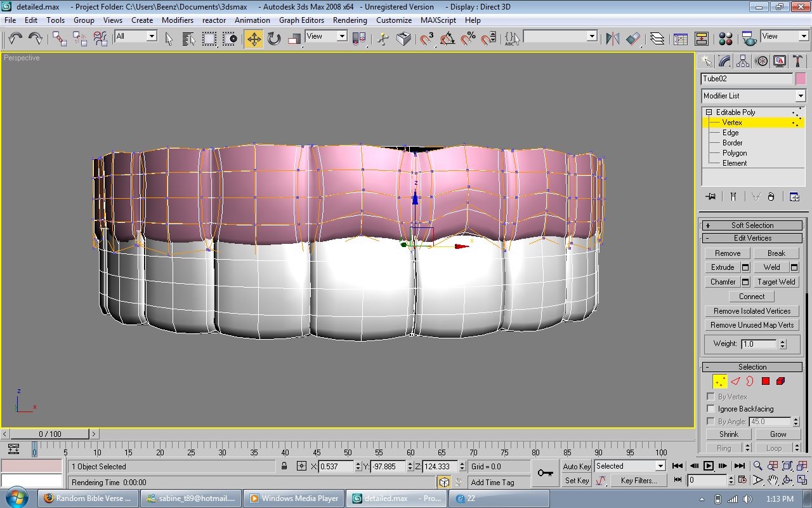Activate the Select and Uniform Scale tool
The image size is (812, 508).
[294, 39]
